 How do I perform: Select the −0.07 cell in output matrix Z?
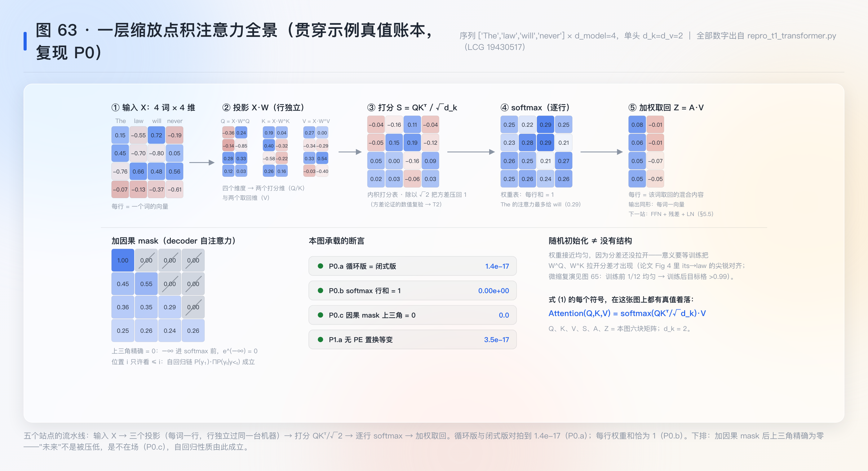point(655,161)
